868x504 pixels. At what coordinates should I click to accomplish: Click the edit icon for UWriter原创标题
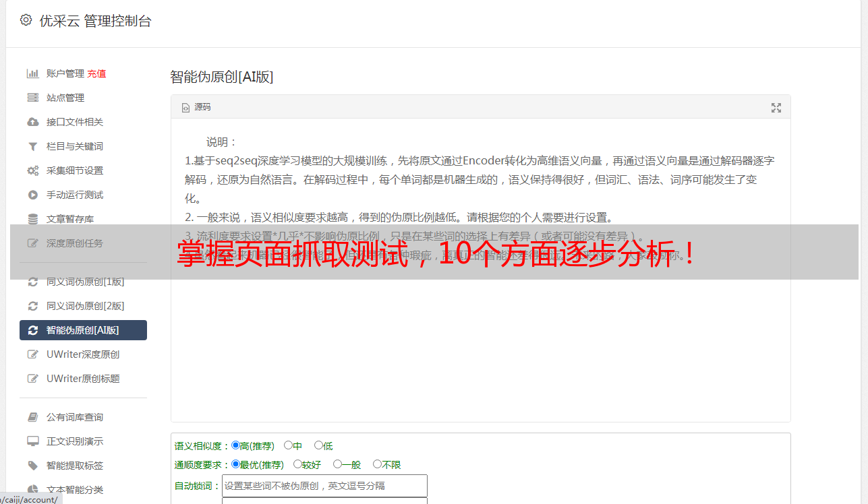pos(32,379)
